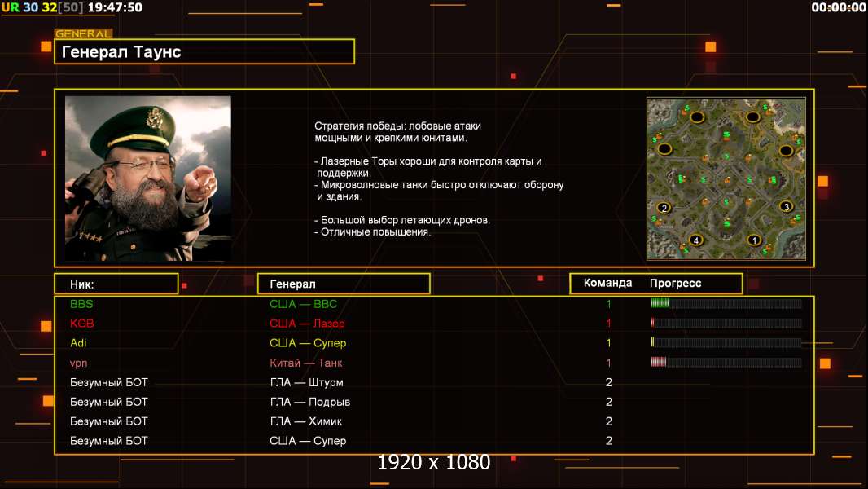Click the 'Ник:' column header

click(116, 284)
